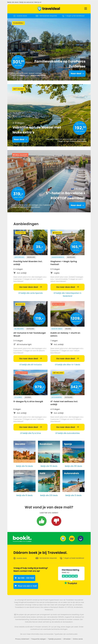Click the dark blue circular brand icon

[80, 538]
